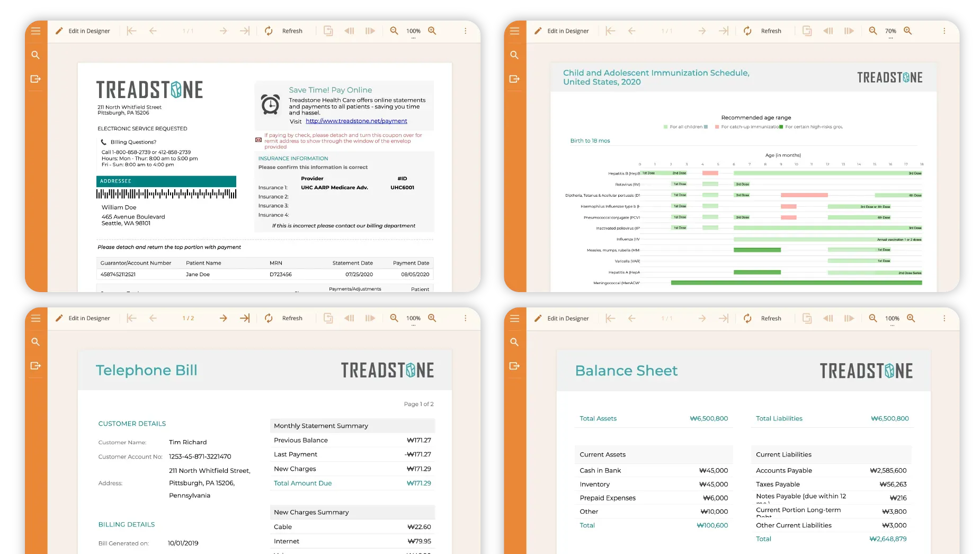The height and width of the screenshot is (554, 980).
Task: Open hamburger menu in Balance Sheet viewer
Action: point(514,318)
